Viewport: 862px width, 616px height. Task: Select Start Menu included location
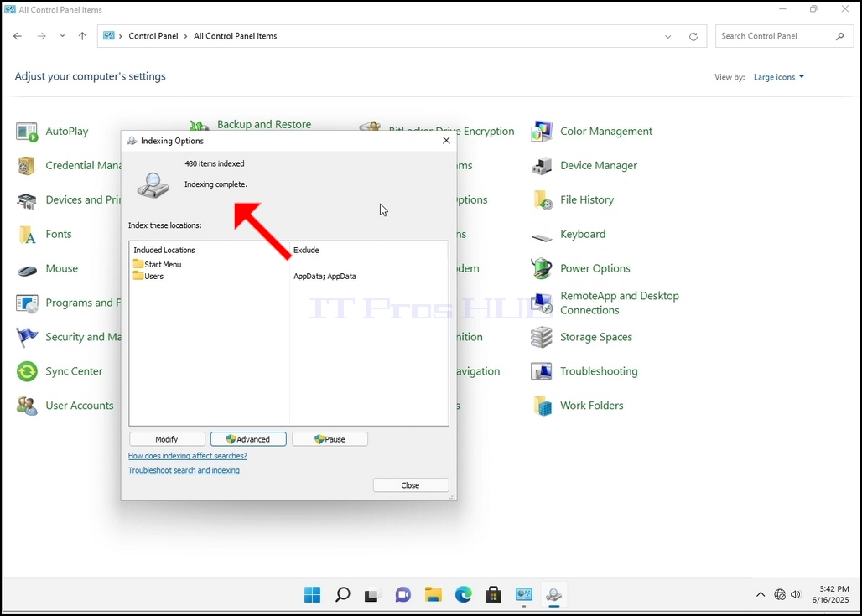(158, 264)
